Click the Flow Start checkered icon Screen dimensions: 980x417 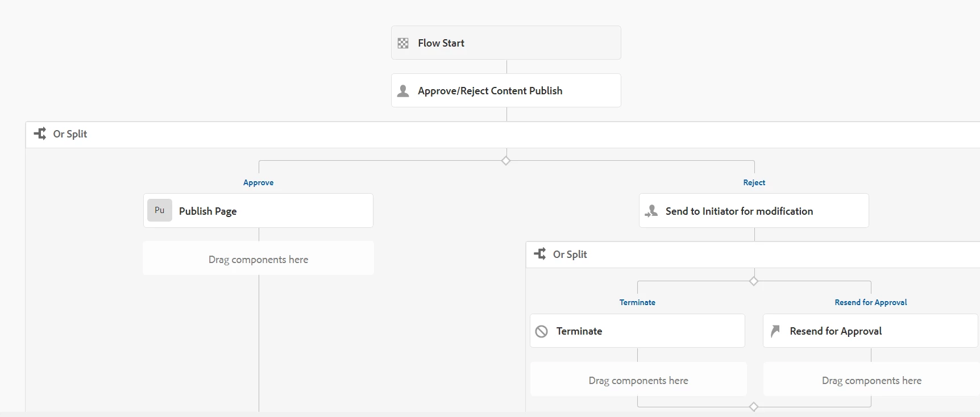pyautogui.click(x=403, y=43)
